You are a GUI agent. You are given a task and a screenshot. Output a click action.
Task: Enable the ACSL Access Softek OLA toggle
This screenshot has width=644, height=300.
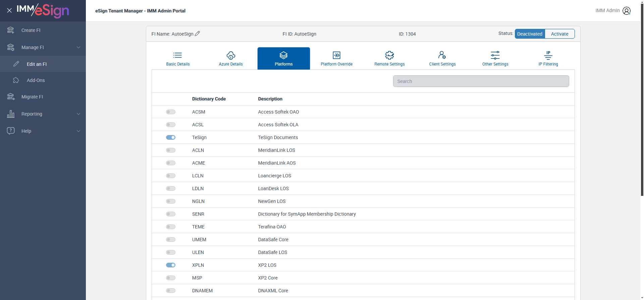pos(171,125)
